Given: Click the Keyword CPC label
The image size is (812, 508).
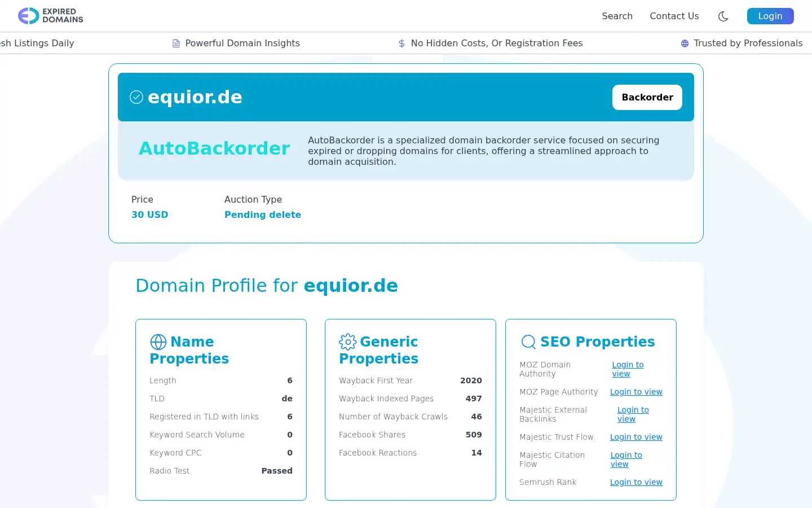Looking at the screenshot, I should [175, 453].
